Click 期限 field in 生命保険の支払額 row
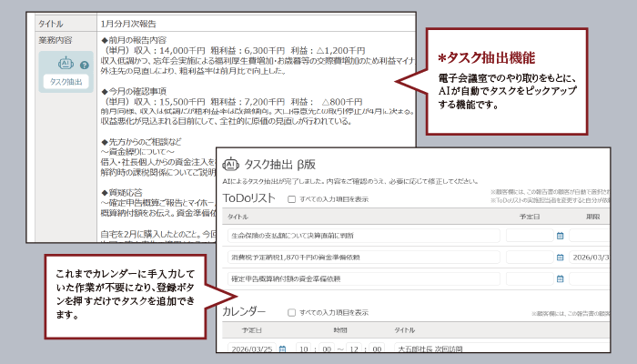 590,236
